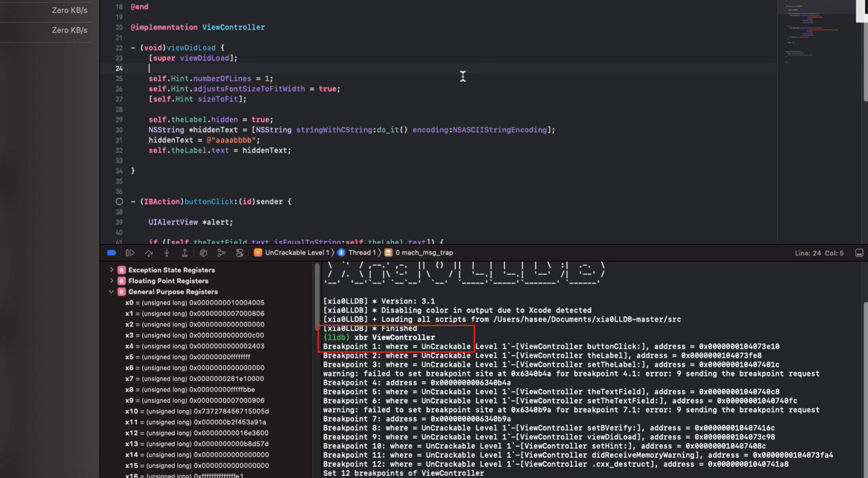Image resolution: width=868 pixels, height=478 pixels.
Task: Select the Floating Point Registers row
Action: (168, 281)
